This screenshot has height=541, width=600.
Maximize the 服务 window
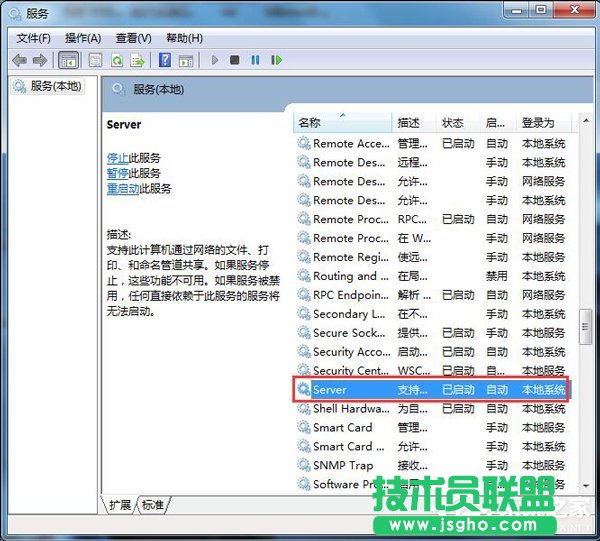[x=541, y=10]
